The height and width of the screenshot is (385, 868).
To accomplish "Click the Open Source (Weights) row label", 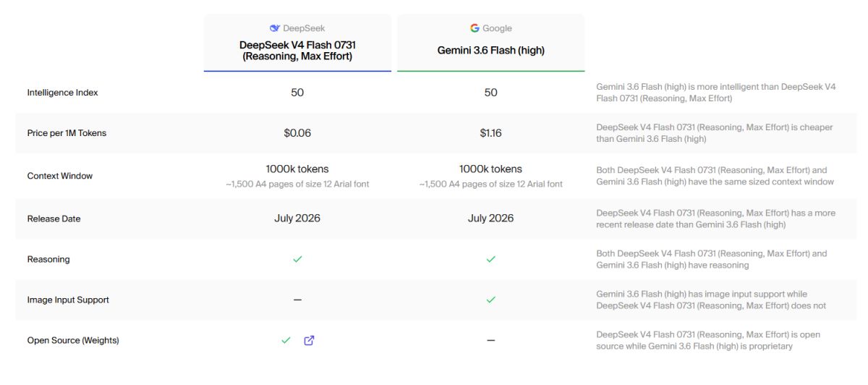I will (x=73, y=340).
